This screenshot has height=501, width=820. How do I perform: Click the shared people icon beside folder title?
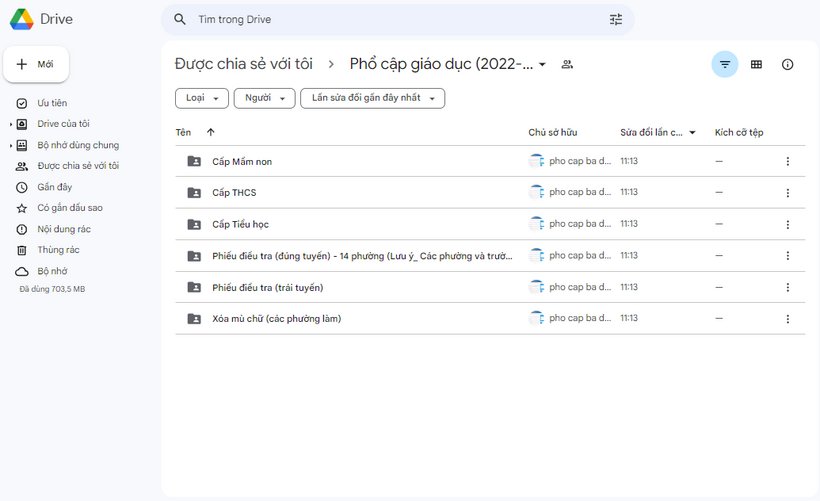[567, 64]
